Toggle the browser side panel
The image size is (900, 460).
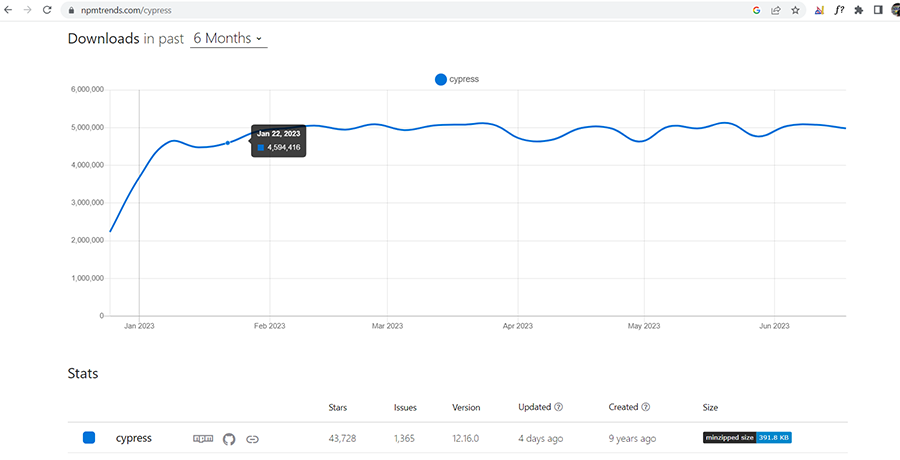[878, 10]
